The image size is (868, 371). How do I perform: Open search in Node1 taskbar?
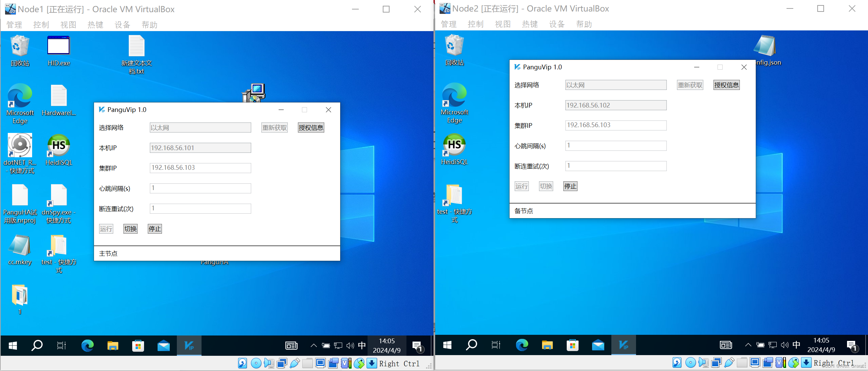pyautogui.click(x=37, y=345)
